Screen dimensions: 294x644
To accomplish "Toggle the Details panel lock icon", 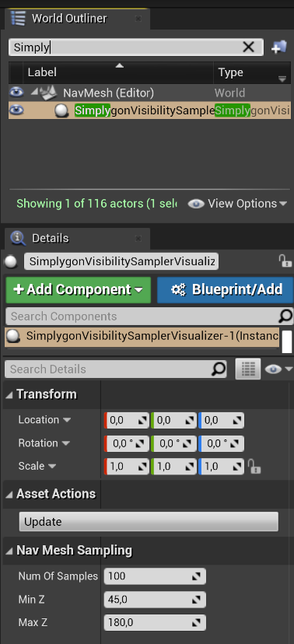I will [x=285, y=261].
